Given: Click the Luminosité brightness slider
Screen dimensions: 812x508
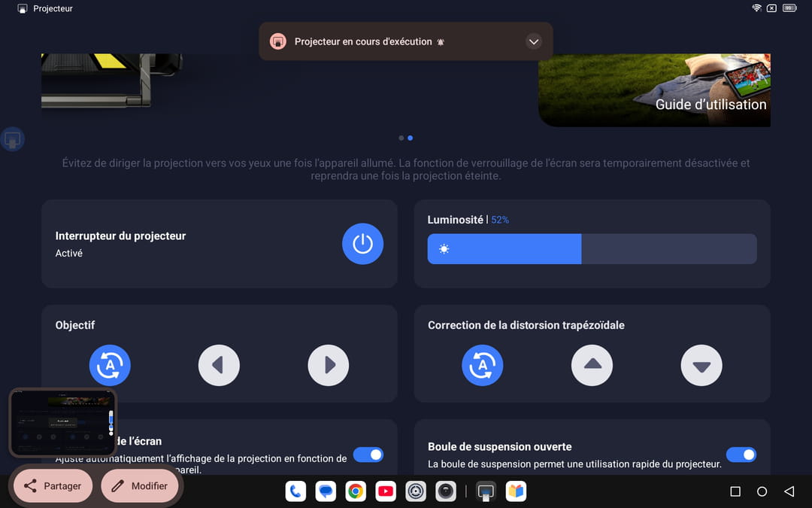Looking at the screenshot, I should pyautogui.click(x=592, y=249).
